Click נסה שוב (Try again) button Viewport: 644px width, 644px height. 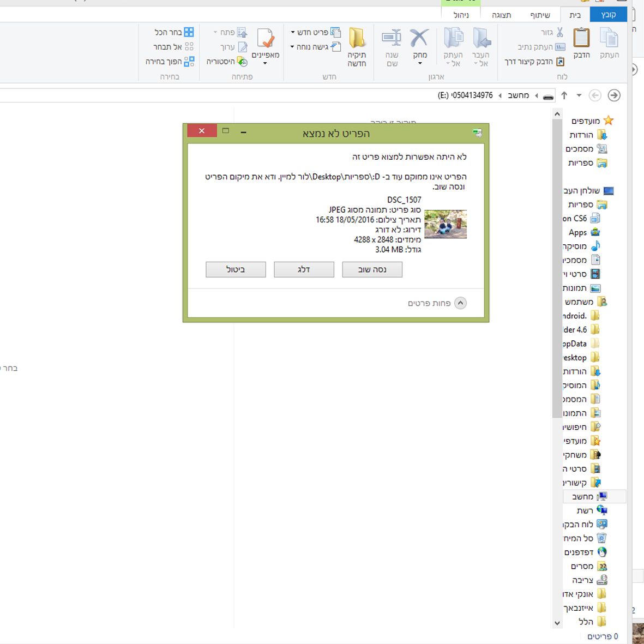coord(372,269)
